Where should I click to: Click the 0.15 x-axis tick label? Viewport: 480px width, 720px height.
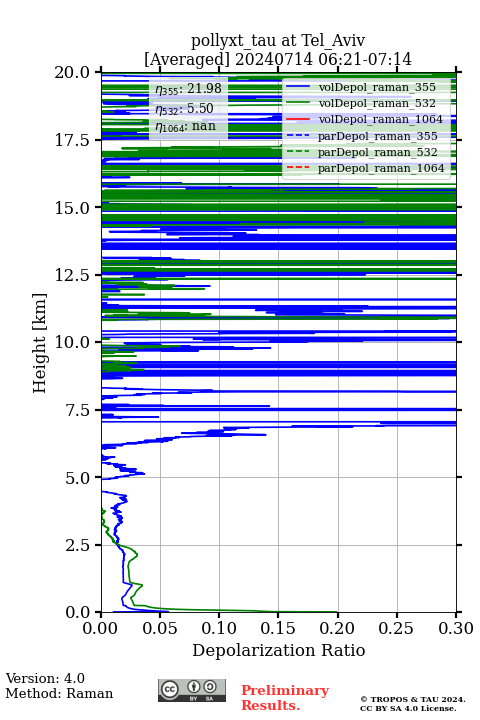coord(278,628)
